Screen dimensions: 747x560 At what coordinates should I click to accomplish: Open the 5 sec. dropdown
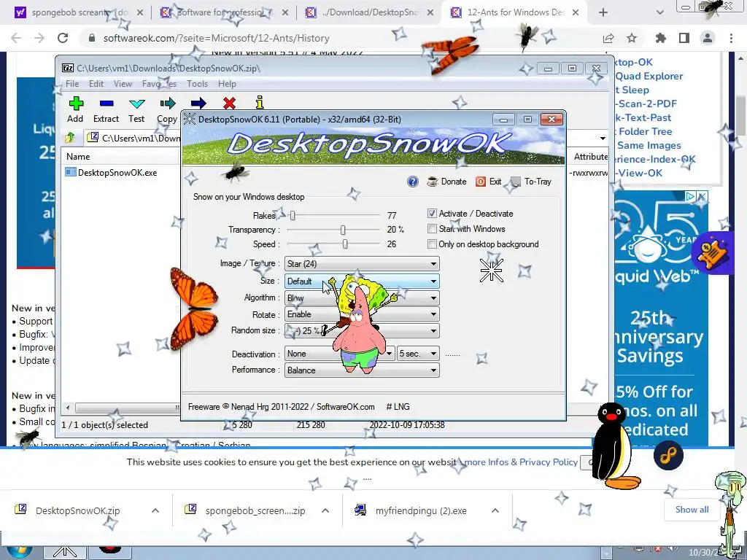(x=418, y=354)
